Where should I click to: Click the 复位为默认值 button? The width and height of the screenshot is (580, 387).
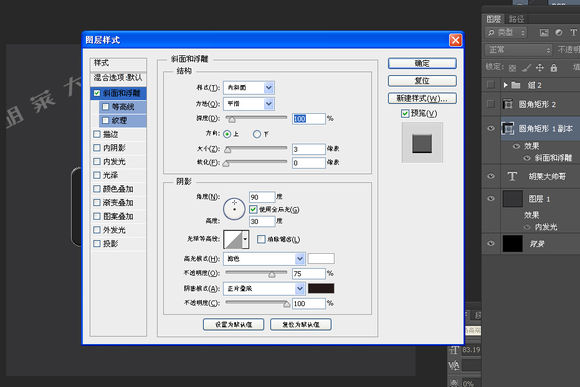pyautogui.click(x=301, y=324)
